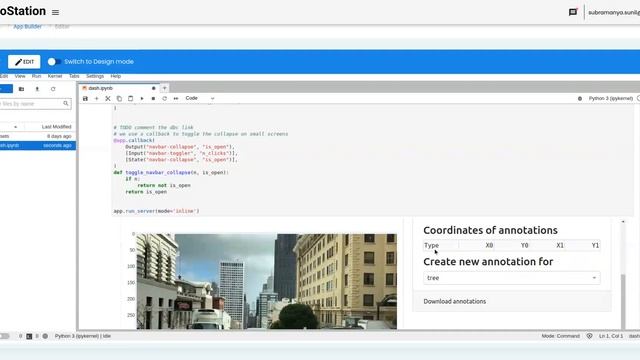Open the tree annotation type dropdown
Viewport: 640px width, 360px height.
click(511, 278)
